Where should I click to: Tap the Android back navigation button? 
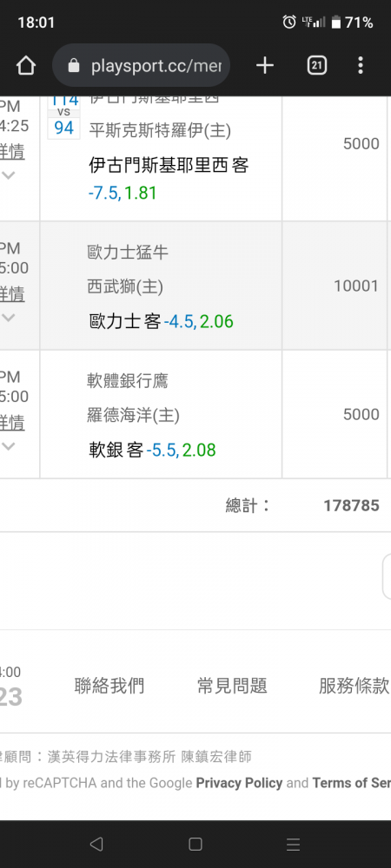pos(96,844)
